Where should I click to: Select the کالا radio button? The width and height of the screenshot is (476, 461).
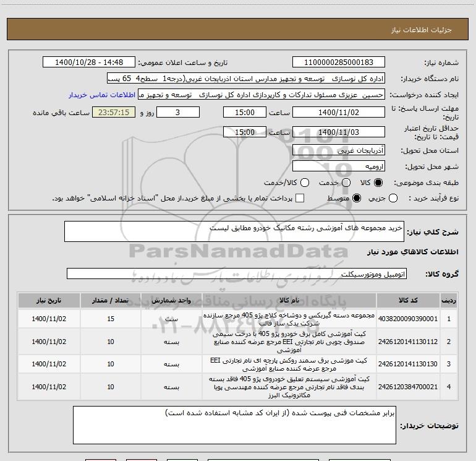point(378,183)
